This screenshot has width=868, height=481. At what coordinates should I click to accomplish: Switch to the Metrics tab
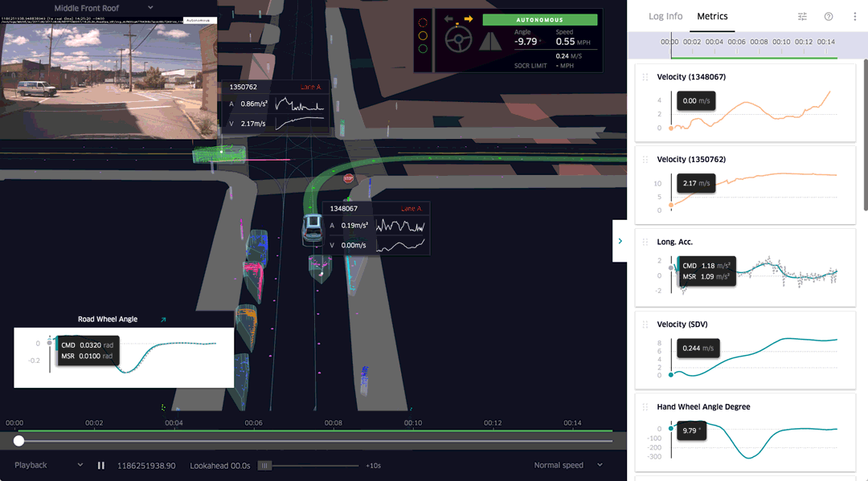(x=712, y=15)
